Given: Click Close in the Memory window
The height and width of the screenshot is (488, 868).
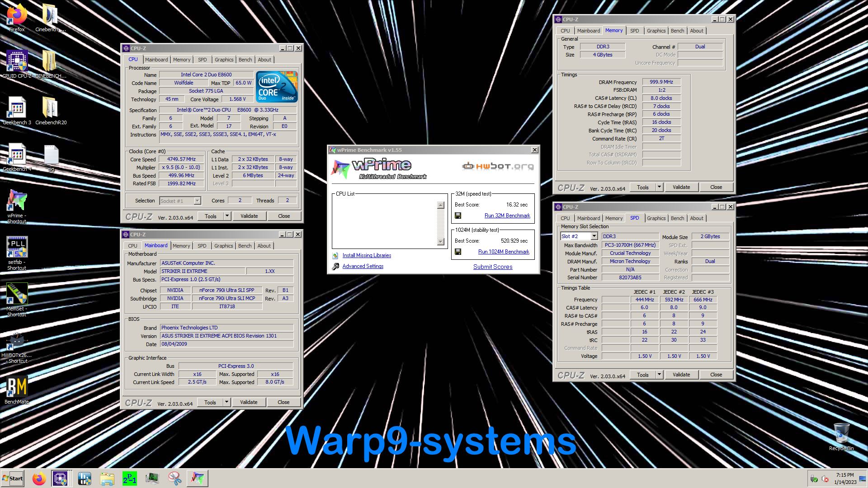Looking at the screenshot, I should point(716,187).
